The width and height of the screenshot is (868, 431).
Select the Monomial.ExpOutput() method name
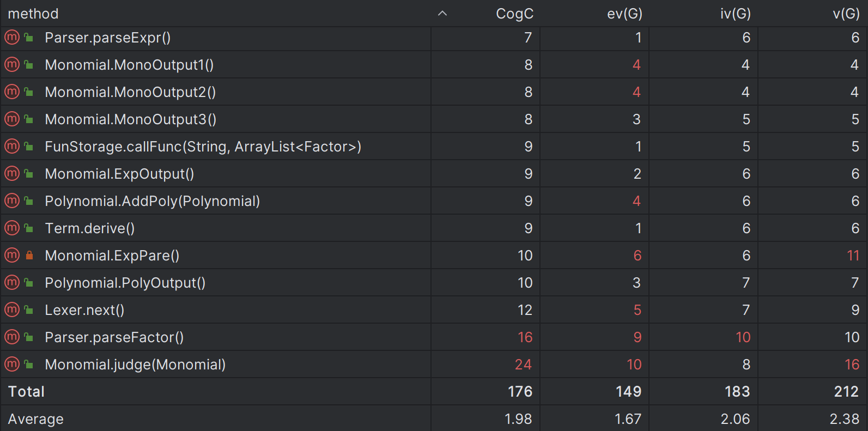point(119,174)
